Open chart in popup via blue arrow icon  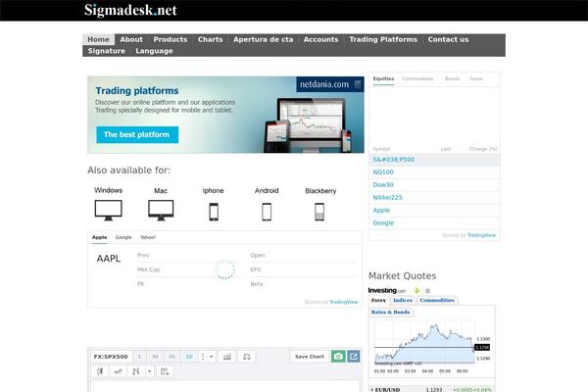click(x=354, y=357)
